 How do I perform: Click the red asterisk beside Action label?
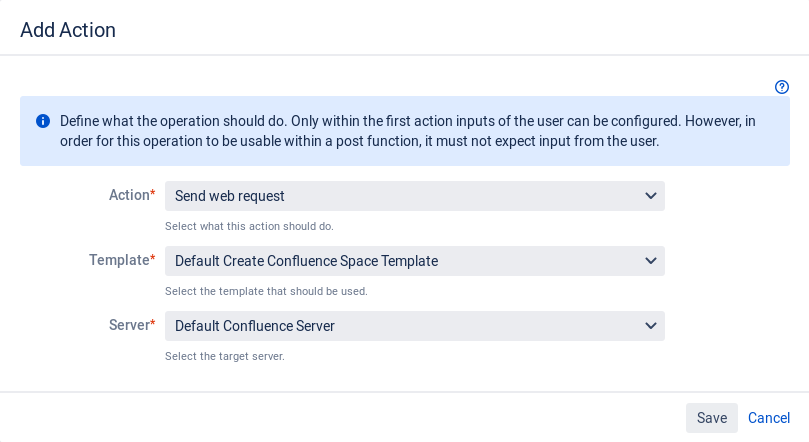pos(153,192)
